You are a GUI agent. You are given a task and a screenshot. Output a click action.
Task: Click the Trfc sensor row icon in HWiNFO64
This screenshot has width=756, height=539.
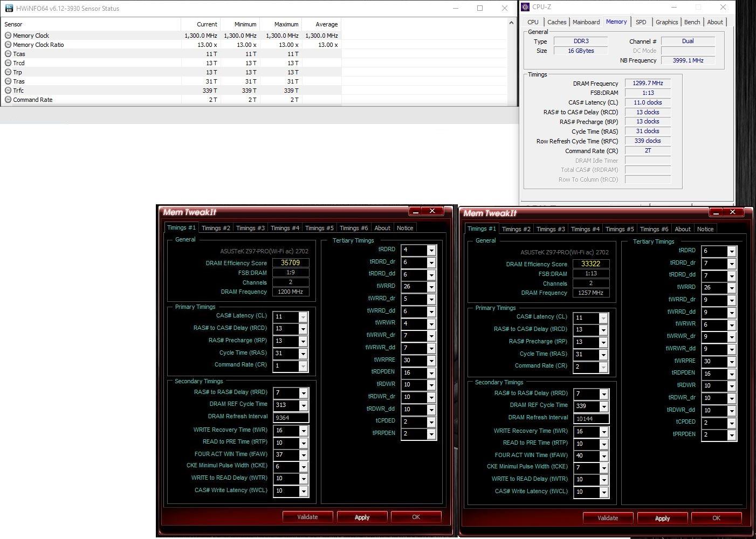8,91
